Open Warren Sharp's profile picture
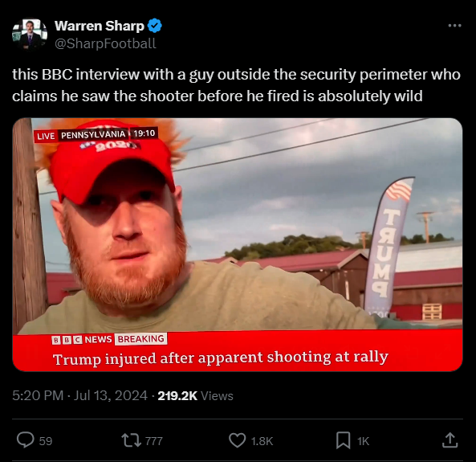 [30, 34]
